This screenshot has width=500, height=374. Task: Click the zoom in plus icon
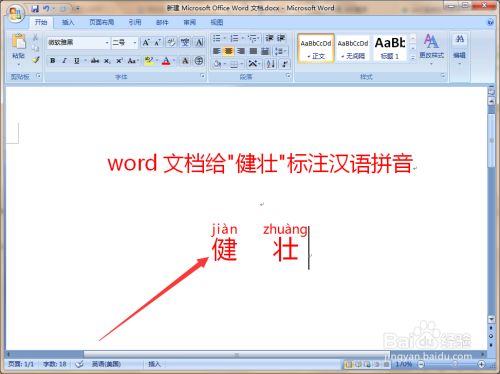click(x=481, y=364)
